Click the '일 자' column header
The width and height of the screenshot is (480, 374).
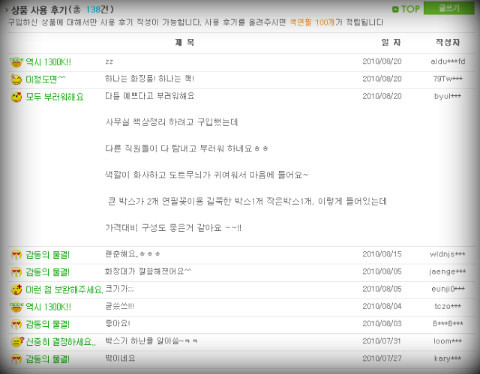tap(391, 43)
